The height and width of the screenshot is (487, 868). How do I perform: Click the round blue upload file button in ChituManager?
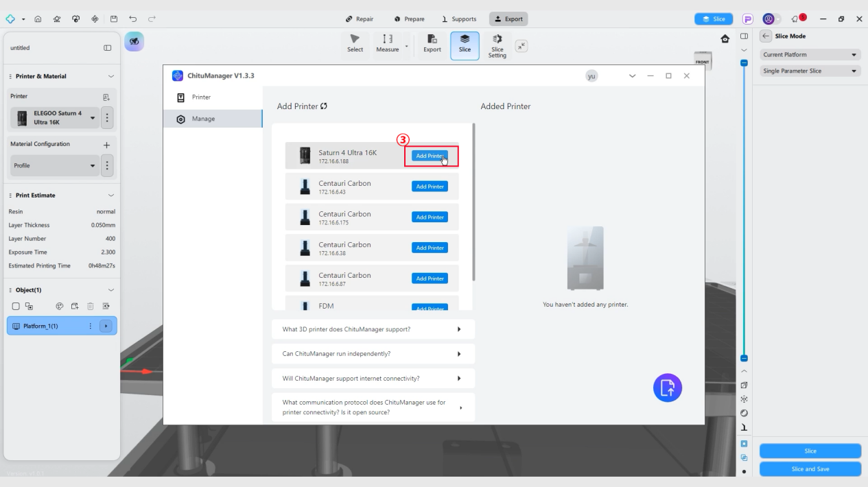668,388
